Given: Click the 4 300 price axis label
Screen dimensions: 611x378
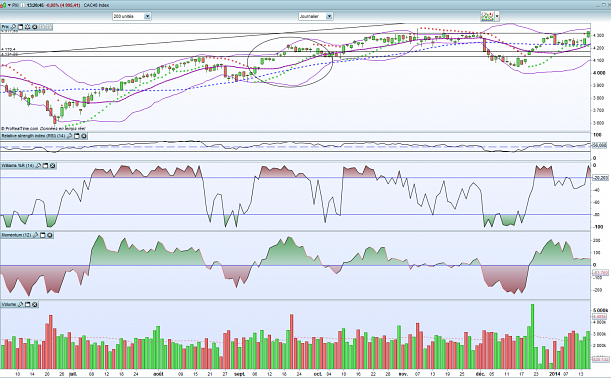Looking at the screenshot, I should click(599, 35).
